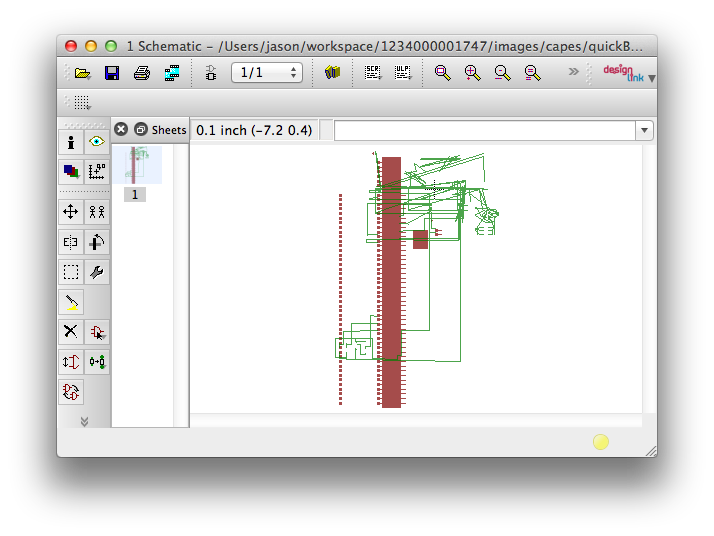Print the schematic

tap(142, 73)
